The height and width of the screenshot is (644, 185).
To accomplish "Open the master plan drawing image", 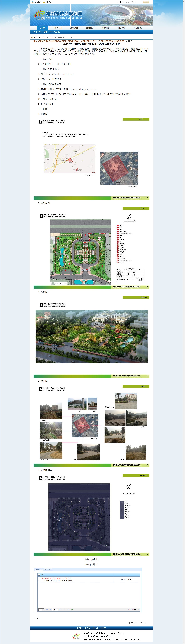I will pyautogui.click(x=80, y=252).
